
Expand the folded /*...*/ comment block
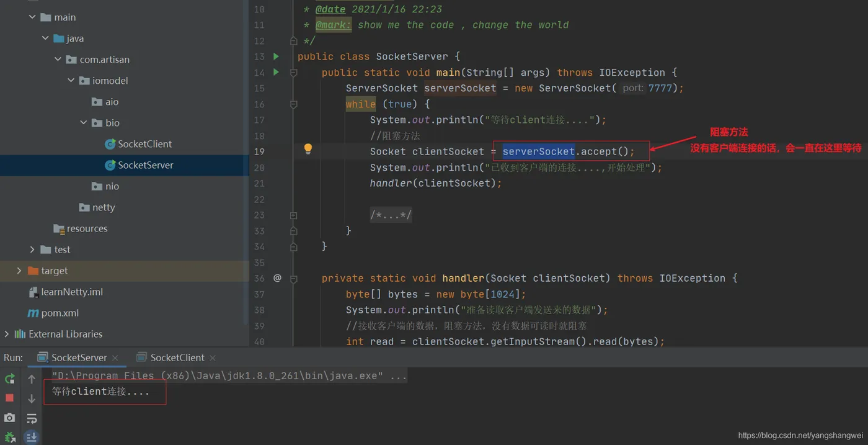tap(391, 215)
